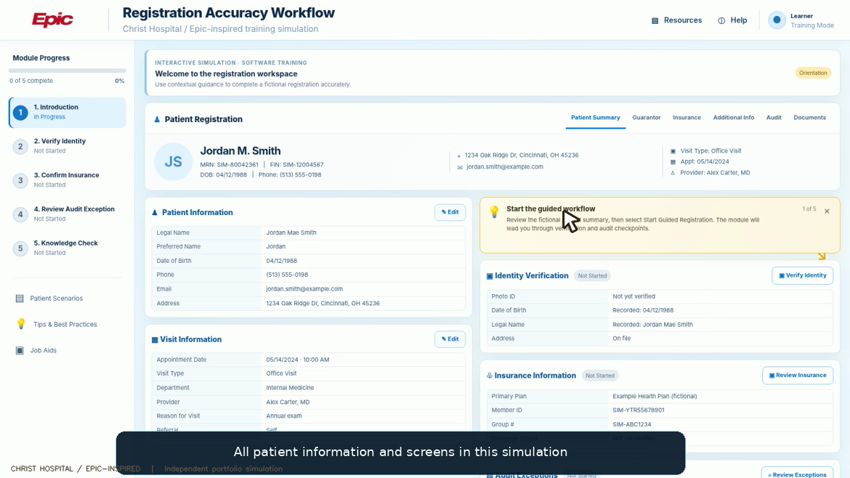850x478 pixels.
Task: Click the Visit Type icon in summary
Action: [x=673, y=151]
